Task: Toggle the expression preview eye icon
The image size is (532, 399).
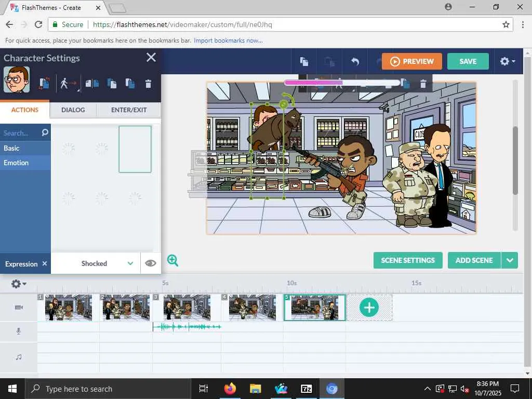Action: click(150, 263)
